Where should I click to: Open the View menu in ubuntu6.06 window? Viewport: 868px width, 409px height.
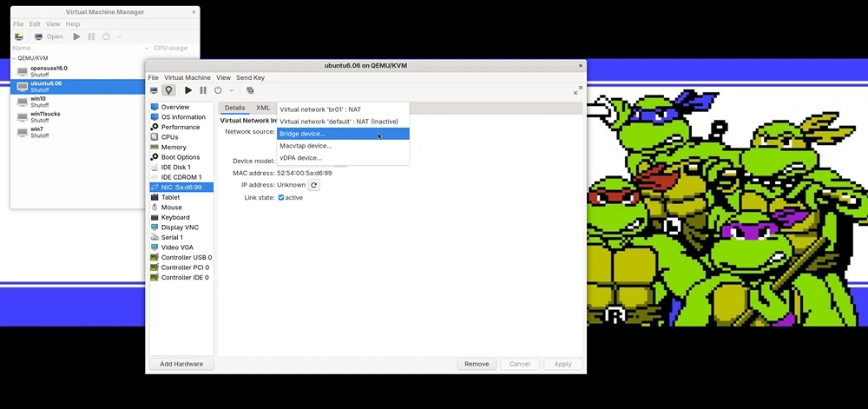[223, 78]
